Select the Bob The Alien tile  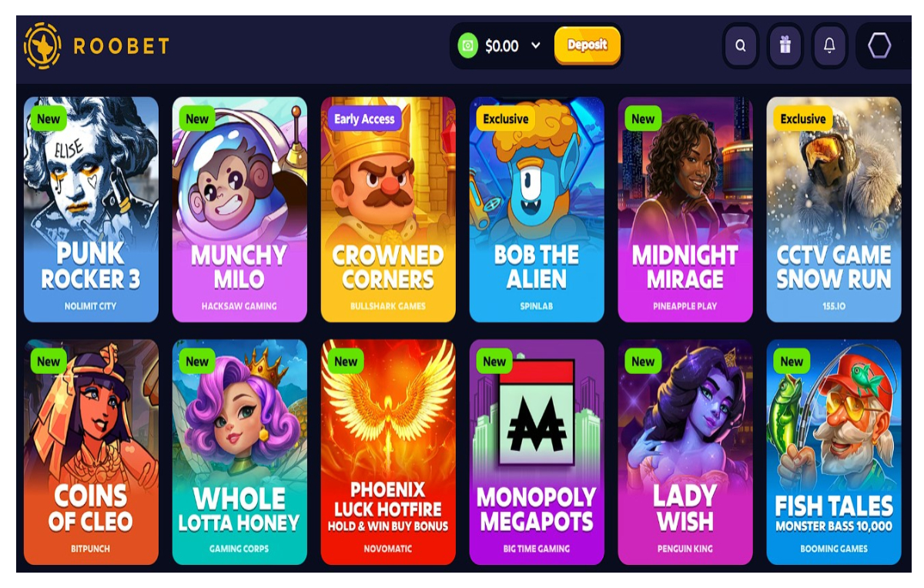click(537, 209)
